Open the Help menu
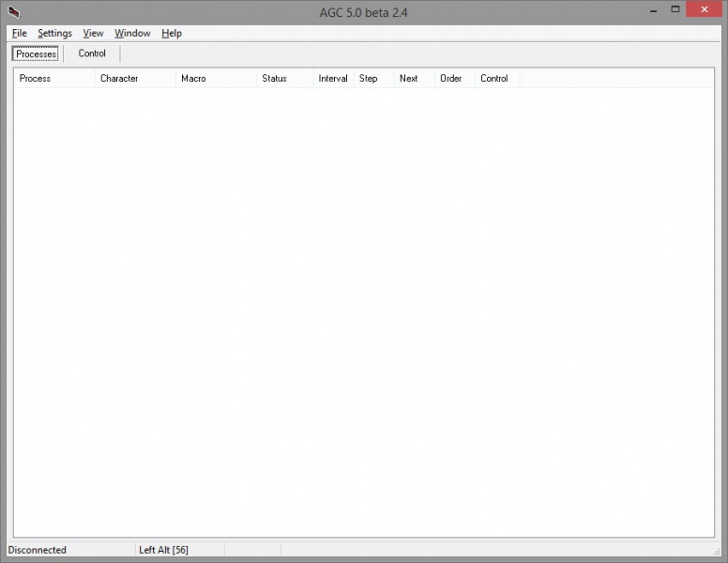This screenshot has width=728, height=563. point(172,33)
